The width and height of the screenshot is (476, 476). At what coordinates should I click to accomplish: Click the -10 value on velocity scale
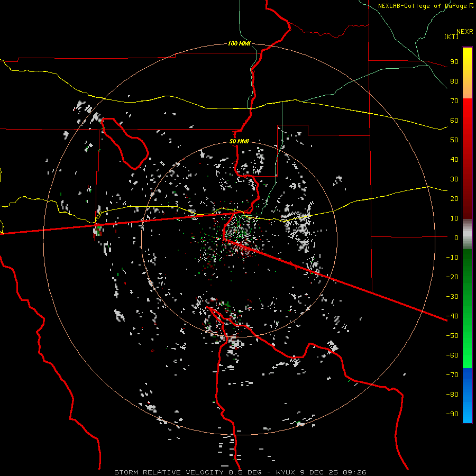[452, 258]
